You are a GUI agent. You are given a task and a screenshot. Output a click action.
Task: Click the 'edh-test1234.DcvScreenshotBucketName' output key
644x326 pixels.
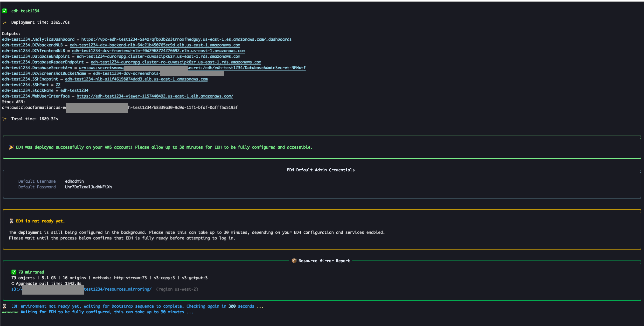[x=44, y=73]
